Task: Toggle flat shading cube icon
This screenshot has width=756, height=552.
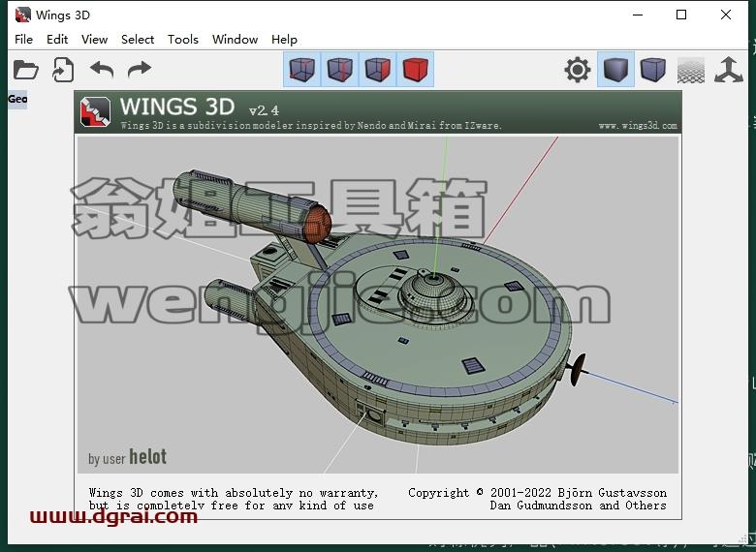Action: point(615,70)
